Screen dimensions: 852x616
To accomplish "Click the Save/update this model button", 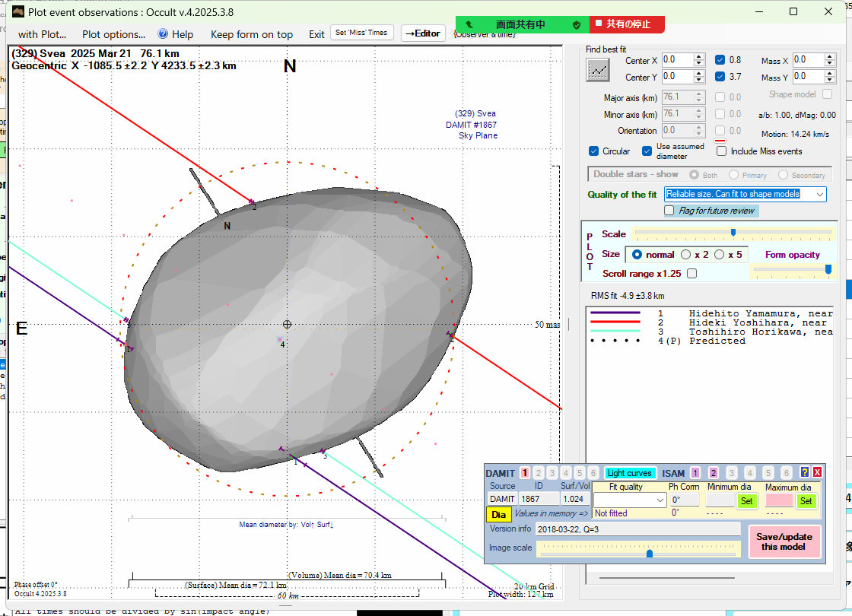I will click(x=784, y=541).
